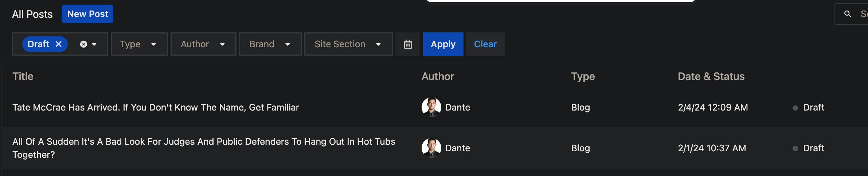The width and height of the screenshot is (868, 176).
Task: Sort by Date & Status column header
Action: click(x=711, y=76)
